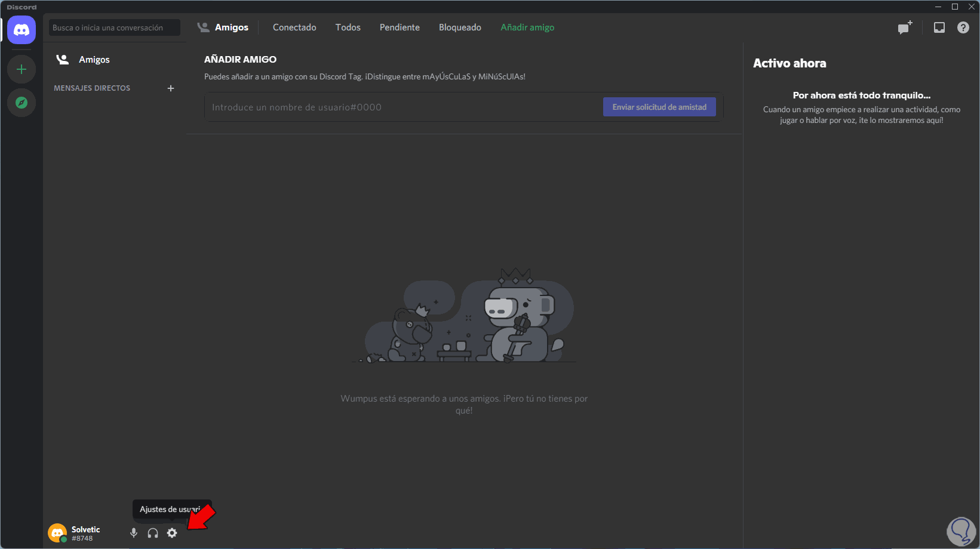Click the Solvetic username tag
Viewport: 980px width, 549px height.
coord(85,533)
